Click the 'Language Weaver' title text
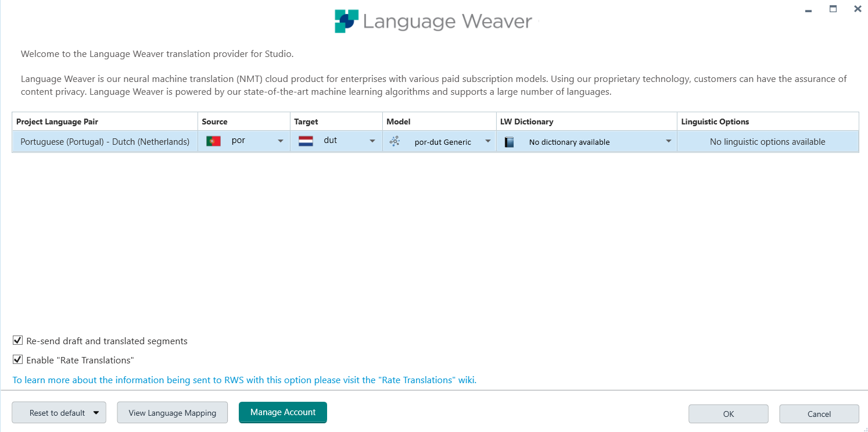This screenshot has width=868, height=432. (447, 22)
